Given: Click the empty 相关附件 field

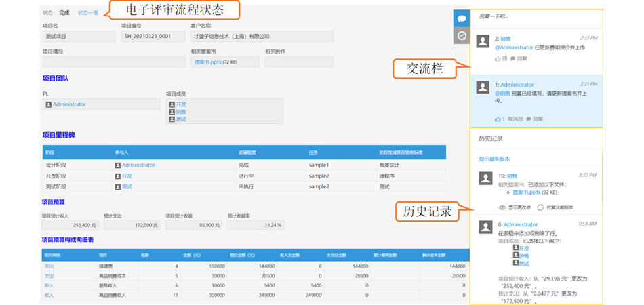Looking at the screenshot, I should coord(299,62).
